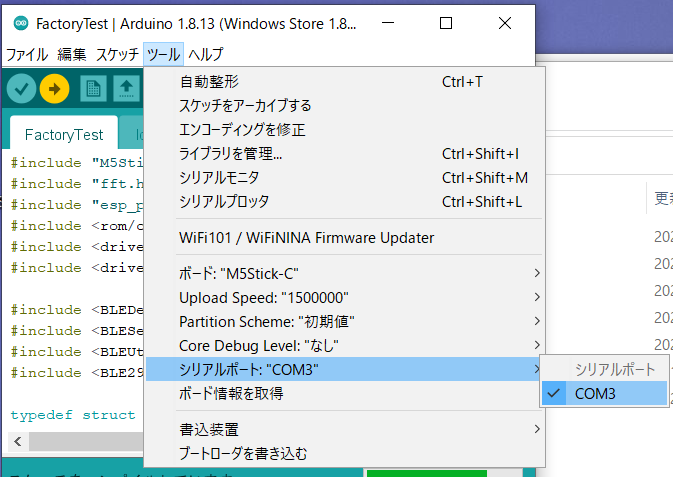Screen dimensions: 673x477
Task: Click the Verify checkmark toolbar icon
Action: click(x=20, y=89)
